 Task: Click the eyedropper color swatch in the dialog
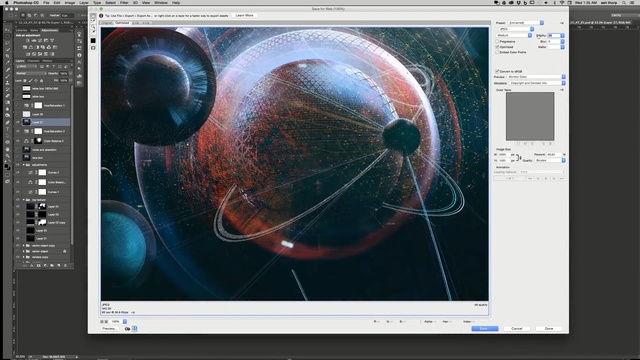coord(93,40)
